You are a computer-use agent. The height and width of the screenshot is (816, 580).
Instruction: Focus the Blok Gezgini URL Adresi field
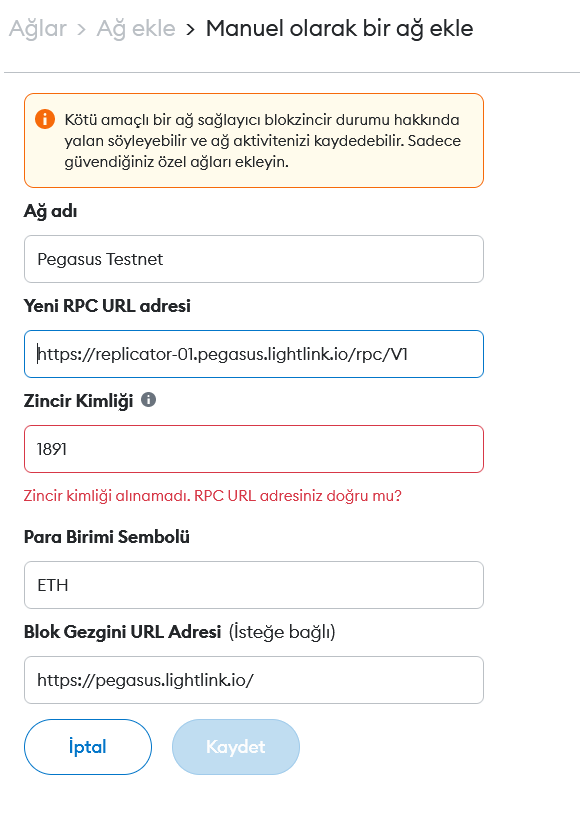pyautogui.click(x=254, y=680)
